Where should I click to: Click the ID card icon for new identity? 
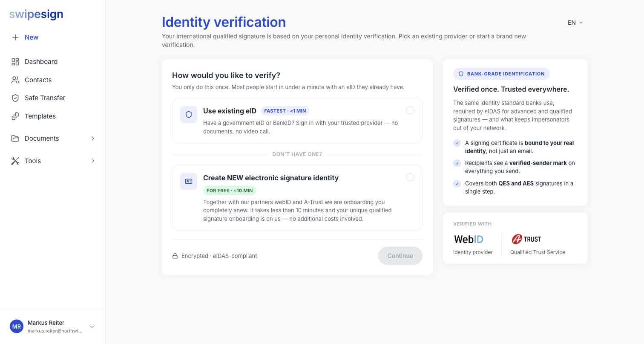click(x=189, y=182)
